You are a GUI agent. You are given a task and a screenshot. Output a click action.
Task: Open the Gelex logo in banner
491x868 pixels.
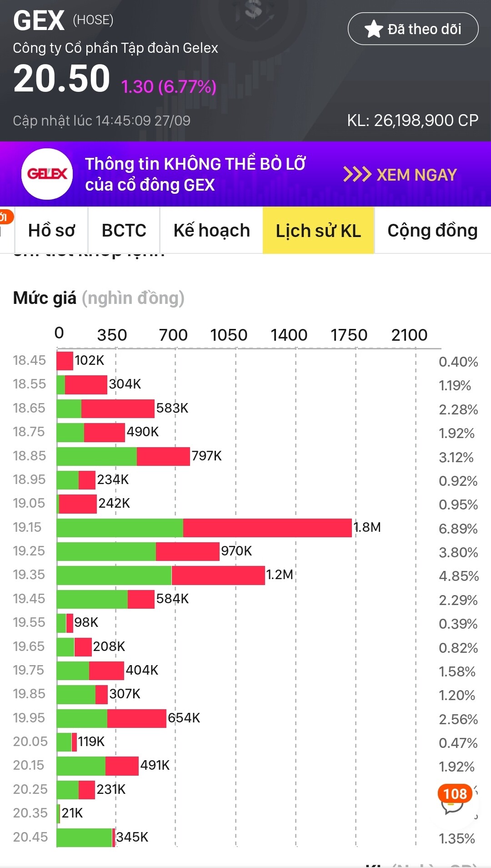click(47, 174)
